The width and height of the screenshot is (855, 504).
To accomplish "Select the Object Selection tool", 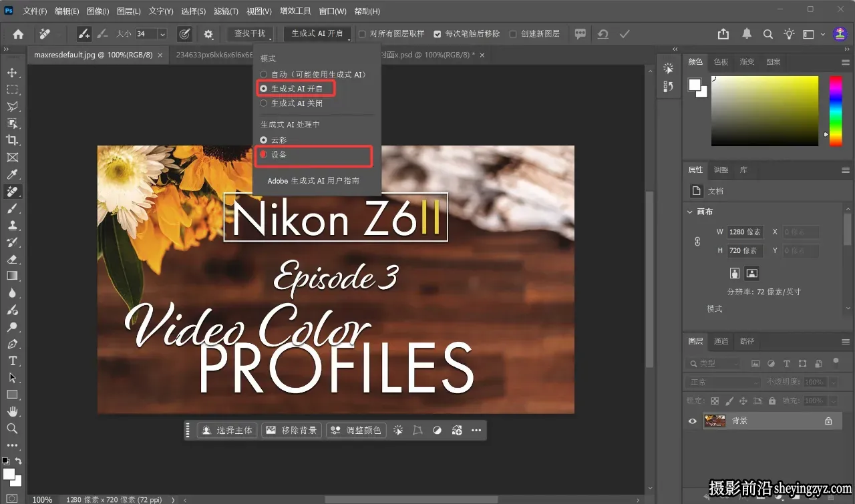I will (12, 123).
